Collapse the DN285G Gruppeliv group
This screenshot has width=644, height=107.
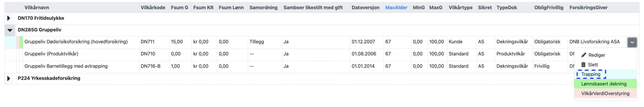click(x=10, y=30)
